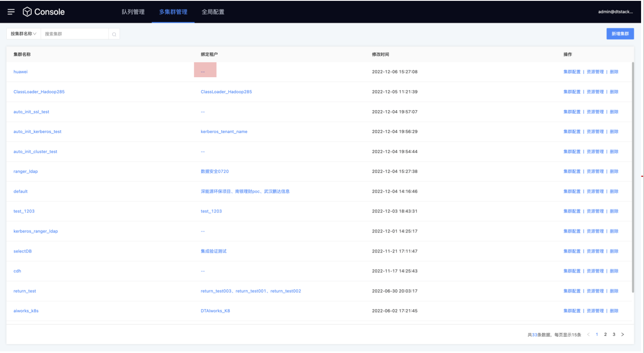Click 删除 for return_test row
Viewport: 644px width, 353px height.
(614, 291)
